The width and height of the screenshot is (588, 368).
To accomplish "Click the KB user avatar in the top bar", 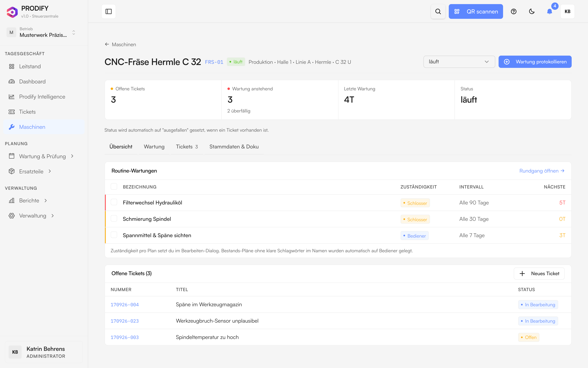I will (x=567, y=11).
